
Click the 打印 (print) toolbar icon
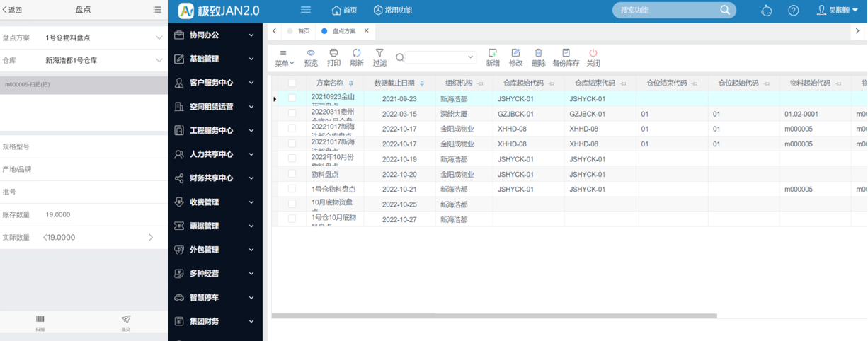[334, 53]
